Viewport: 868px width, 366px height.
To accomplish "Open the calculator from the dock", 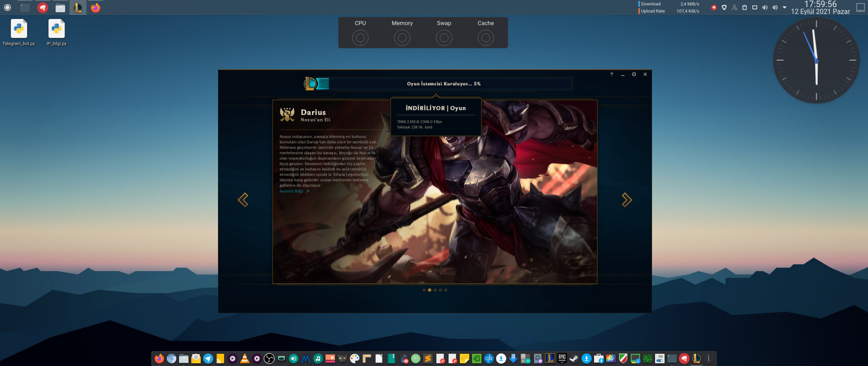I will point(525,359).
